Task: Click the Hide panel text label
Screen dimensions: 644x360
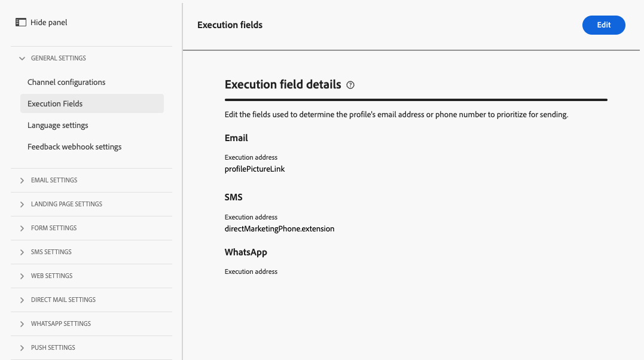Action: click(49, 23)
